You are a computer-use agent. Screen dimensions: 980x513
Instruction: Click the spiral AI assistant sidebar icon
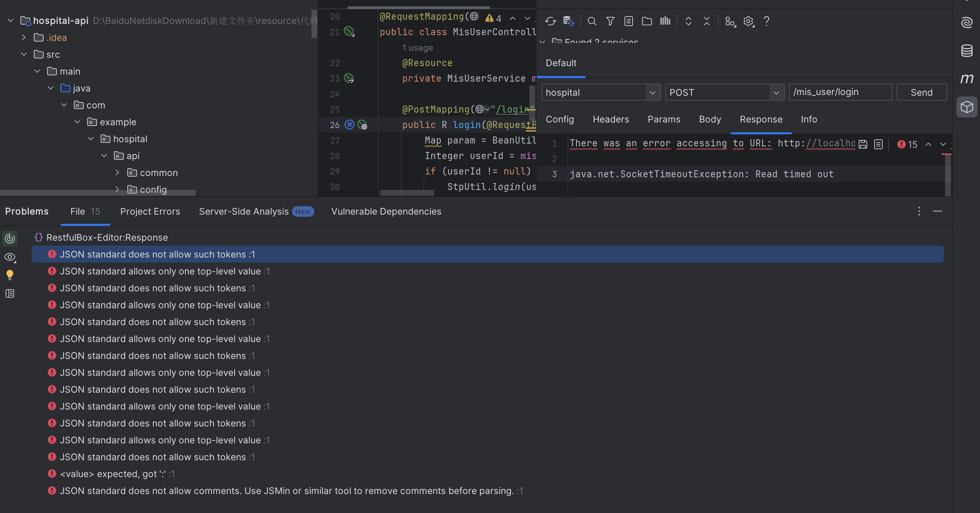(x=967, y=23)
